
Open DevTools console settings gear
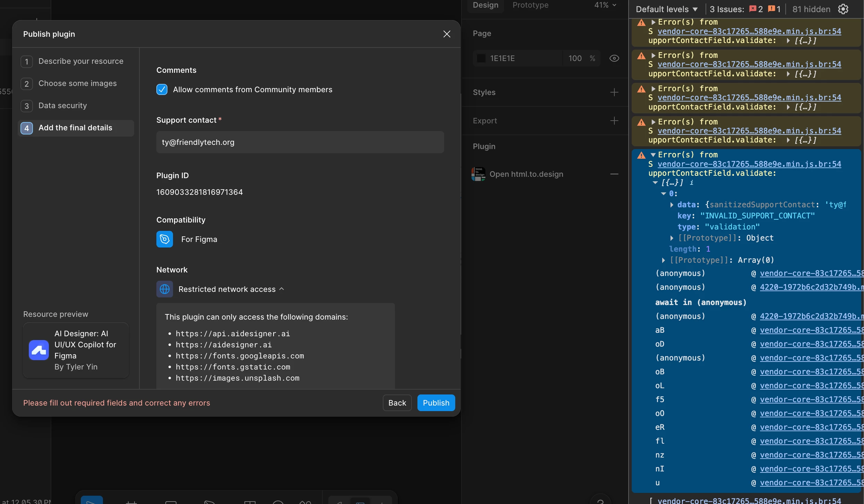click(x=843, y=9)
